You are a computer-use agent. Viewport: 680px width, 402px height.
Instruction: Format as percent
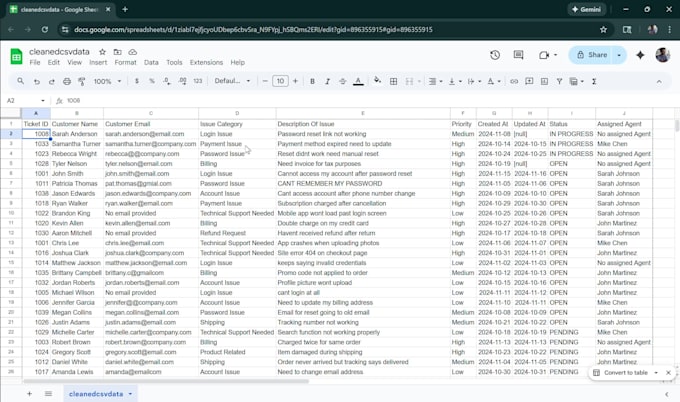[152, 81]
